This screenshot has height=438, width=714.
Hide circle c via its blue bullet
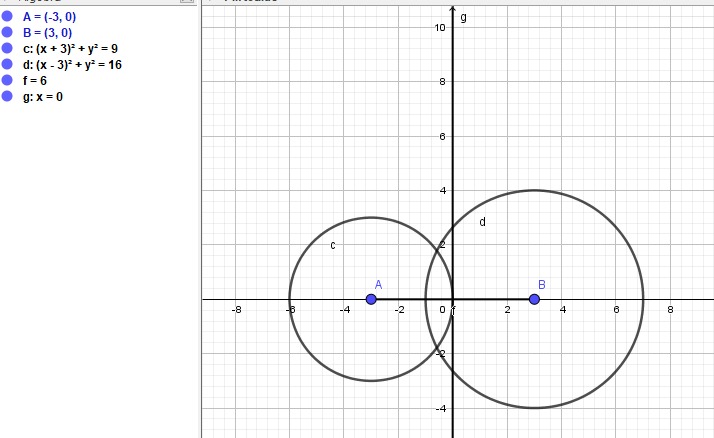[7, 49]
